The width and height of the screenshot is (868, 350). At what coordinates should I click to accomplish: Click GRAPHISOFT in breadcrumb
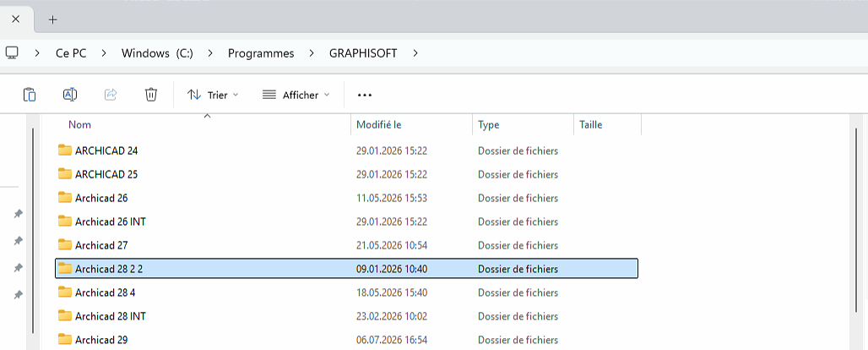click(363, 53)
